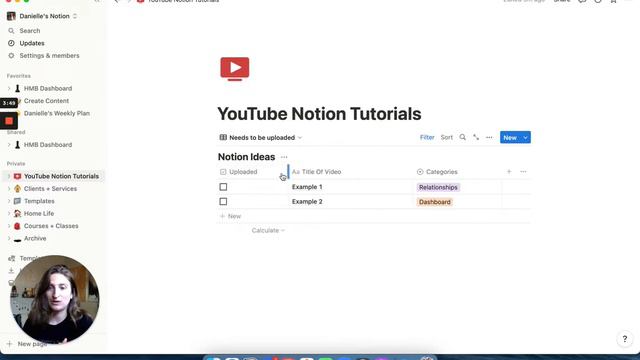The height and width of the screenshot is (360, 640).
Task: Click the Clients + Services page icon
Action: pos(17,189)
